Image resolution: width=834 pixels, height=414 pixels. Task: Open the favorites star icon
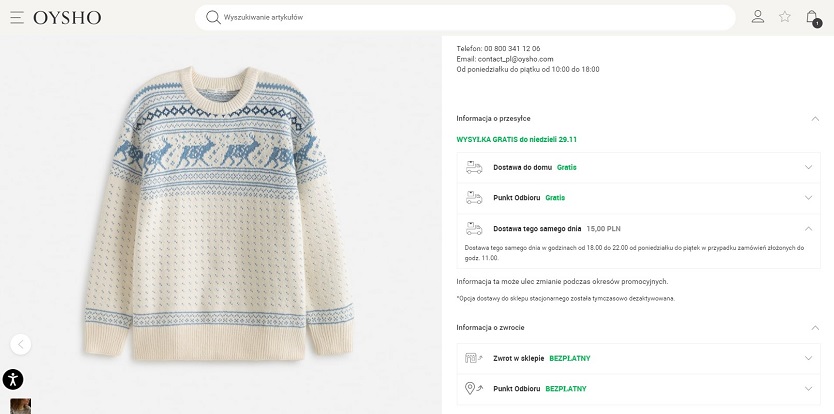pyautogui.click(x=785, y=16)
